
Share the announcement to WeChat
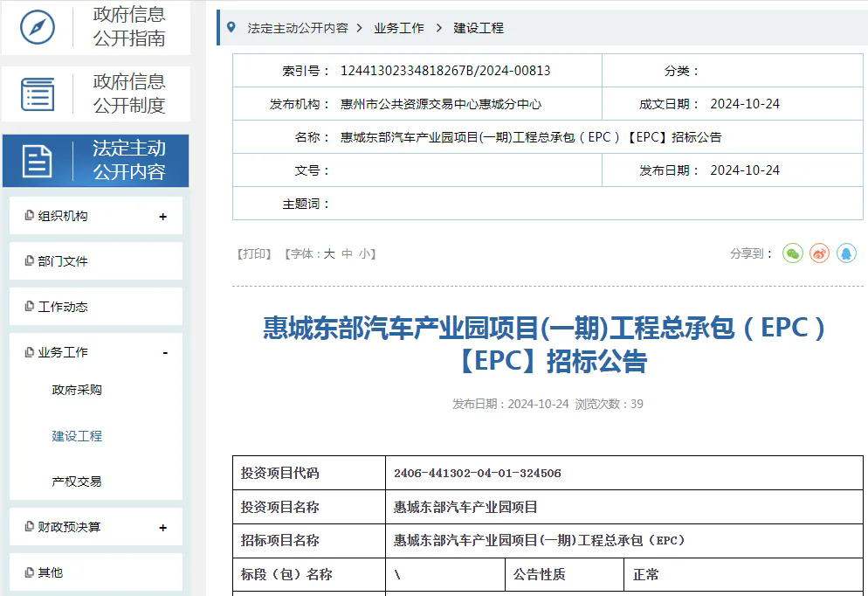792,253
